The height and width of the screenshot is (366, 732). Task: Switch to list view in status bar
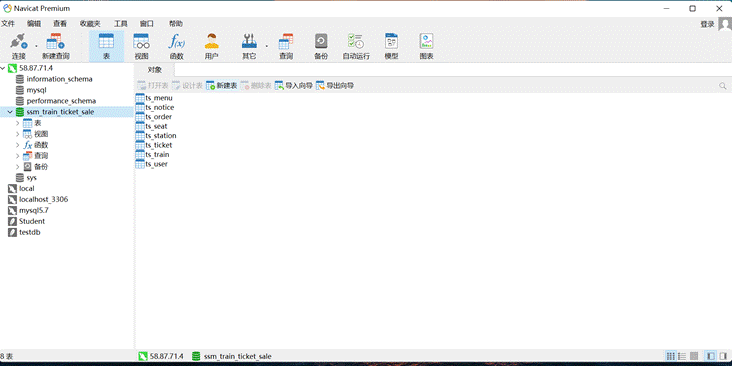pyautogui.click(x=671, y=356)
